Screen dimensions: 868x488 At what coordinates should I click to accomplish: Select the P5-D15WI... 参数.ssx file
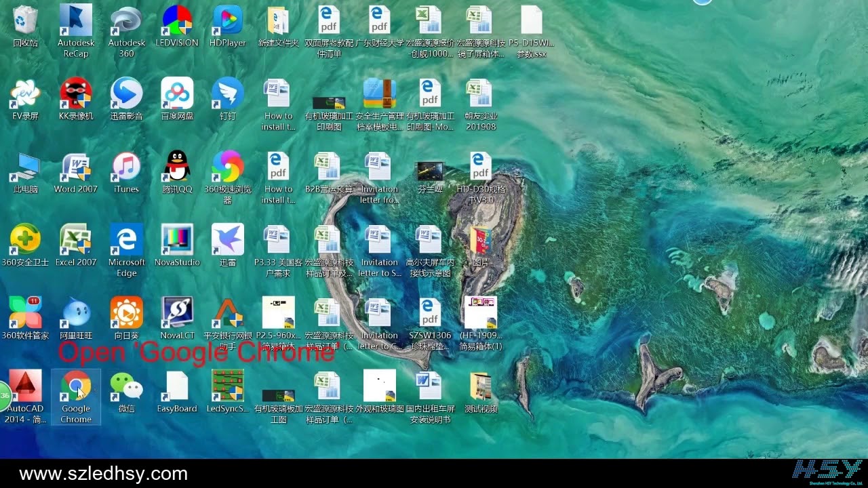tap(531, 31)
